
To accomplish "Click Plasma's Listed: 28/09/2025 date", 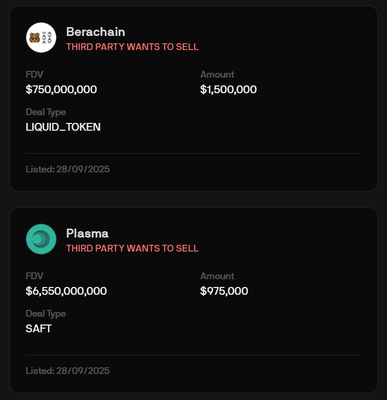I will click(x=68, y=371).
